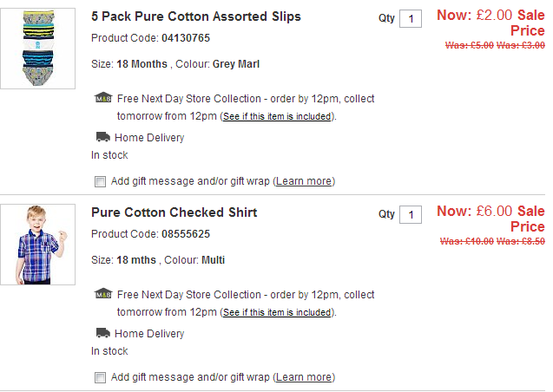Screen dimensions: 553x392
Task: Tick gift message checkbox for Checked Shirt
Action: coord(100,377)
